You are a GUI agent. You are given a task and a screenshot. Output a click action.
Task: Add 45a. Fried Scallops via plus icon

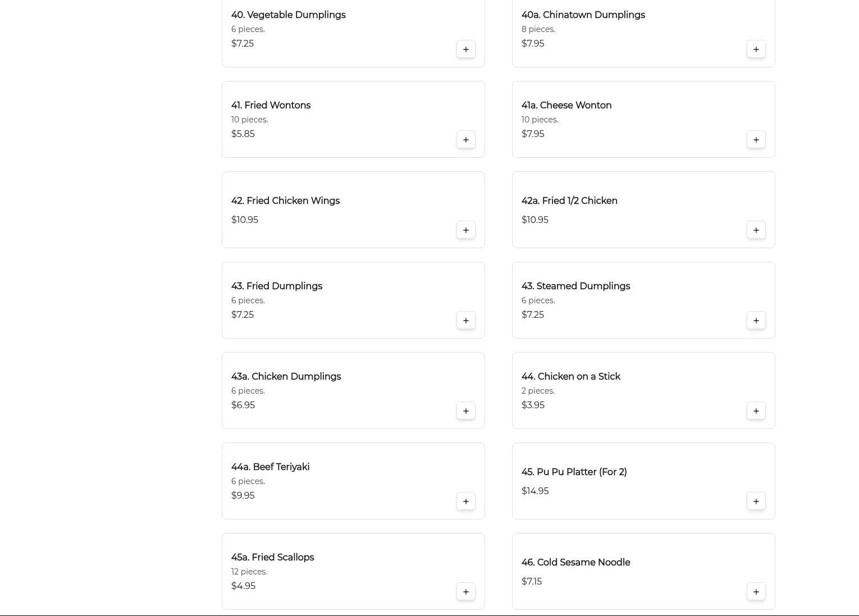pyautogui.click(x=466, y=592)
